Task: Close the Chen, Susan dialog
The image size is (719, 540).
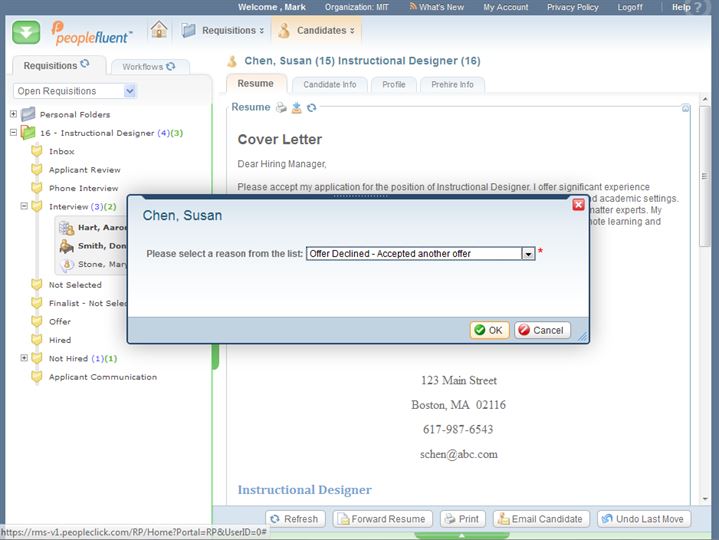Action: click(x=578, y=204)
